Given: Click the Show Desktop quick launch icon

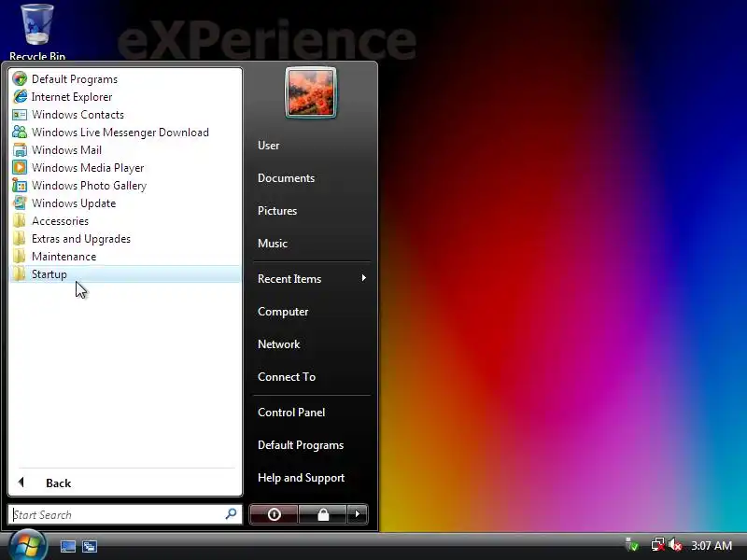Looking at the screenshot, I should [67, 546].
